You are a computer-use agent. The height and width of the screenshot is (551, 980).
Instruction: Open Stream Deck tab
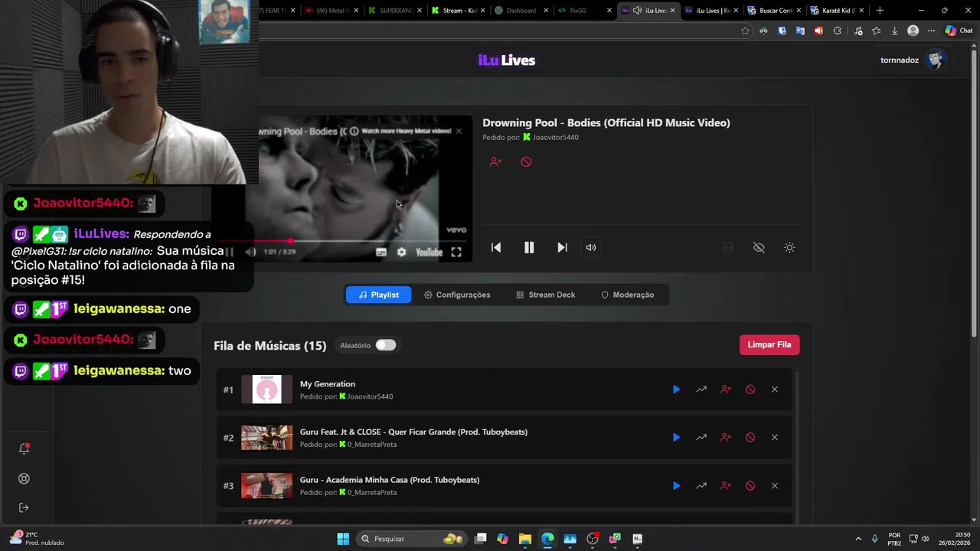click(x=545, y=295)
